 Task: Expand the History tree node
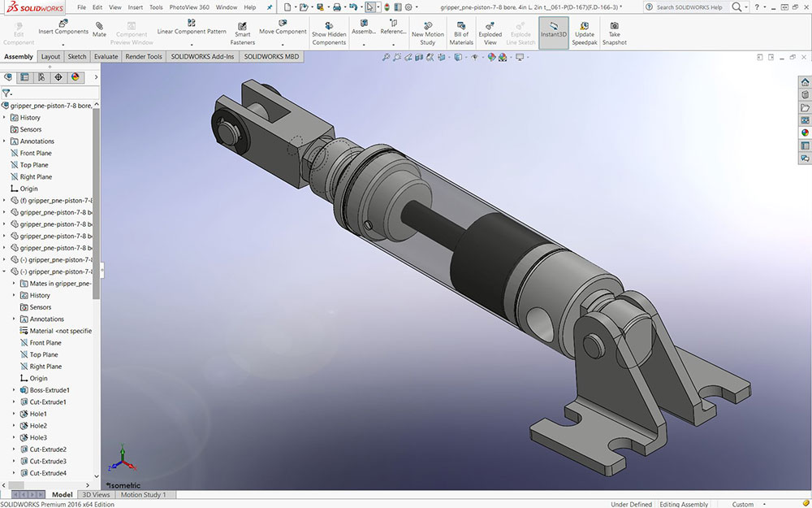[4, 118]
